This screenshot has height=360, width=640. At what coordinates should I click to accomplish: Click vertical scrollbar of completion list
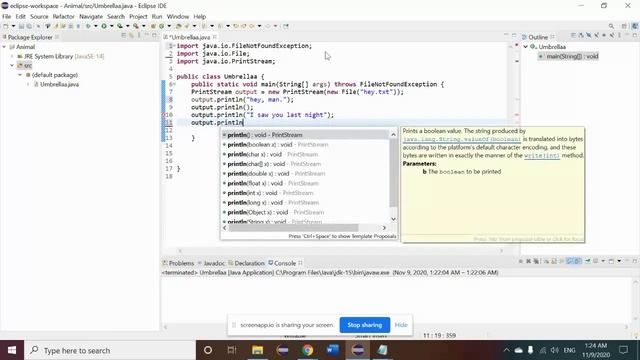pos(393,173)
